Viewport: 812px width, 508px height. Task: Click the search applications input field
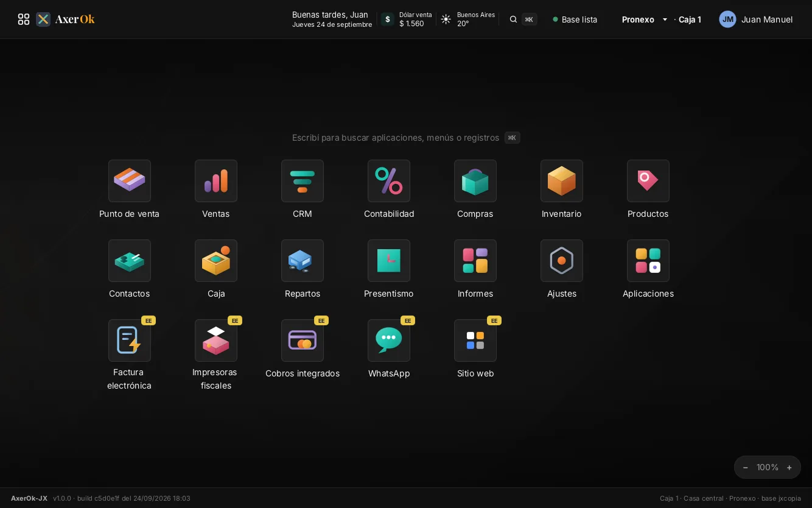coord(406,138)
